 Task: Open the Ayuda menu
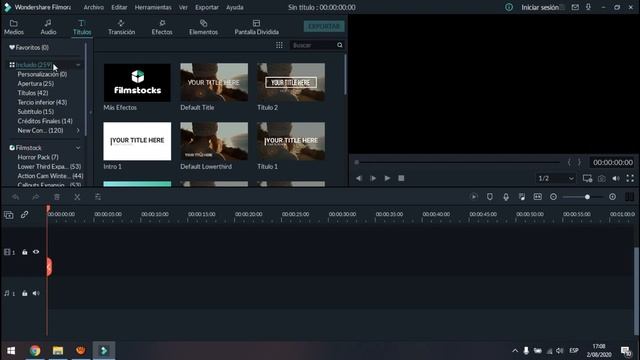point(235,7)
